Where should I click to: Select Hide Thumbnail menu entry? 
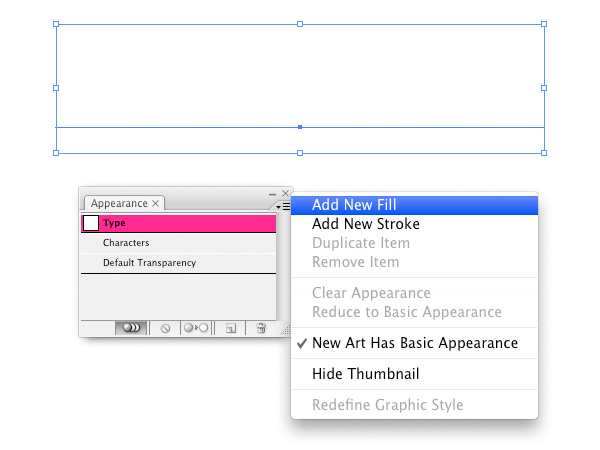[x=365, y=374]
